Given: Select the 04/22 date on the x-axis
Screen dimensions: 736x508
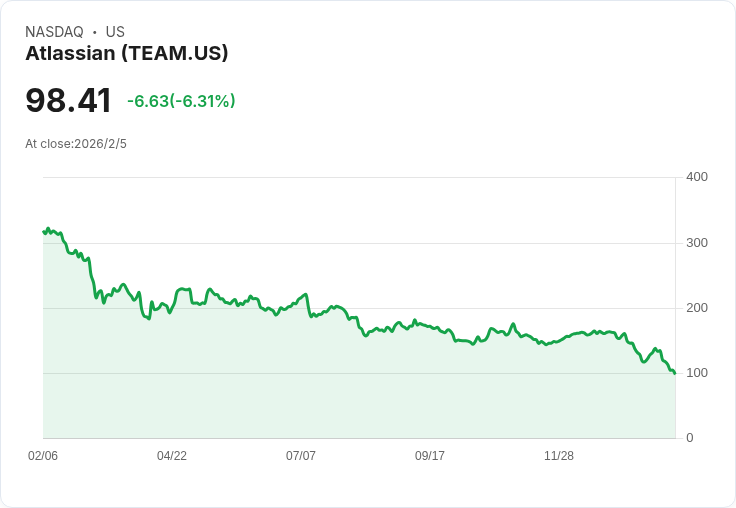Looking at the screenshot, I should (x=172, y=455).
